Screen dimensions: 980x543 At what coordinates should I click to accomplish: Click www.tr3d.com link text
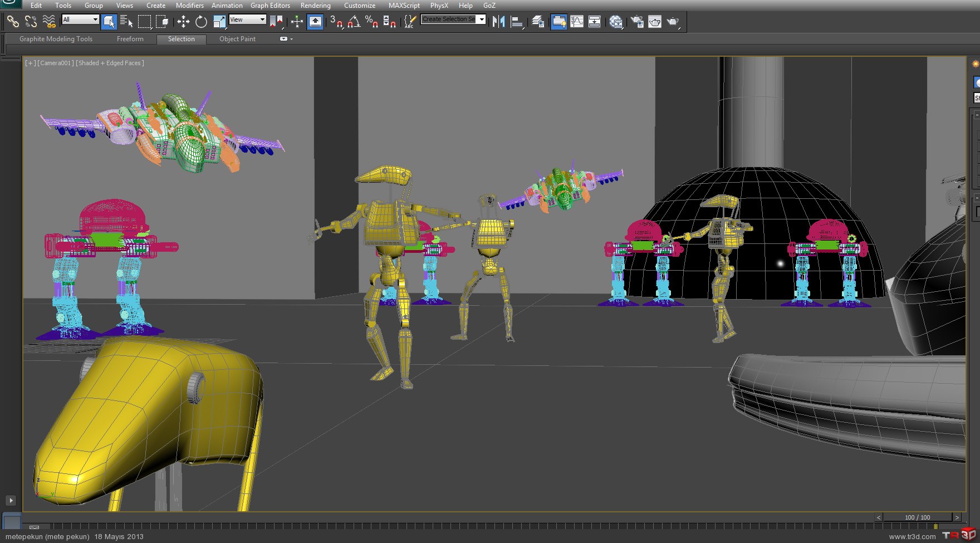point(912,537)
